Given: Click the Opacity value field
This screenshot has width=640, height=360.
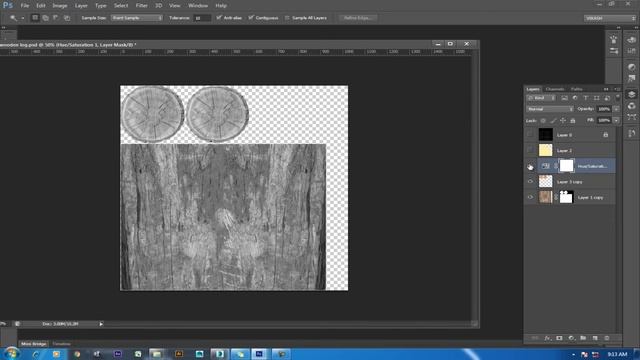Looking at the screenshot, I should pos(604,109).
